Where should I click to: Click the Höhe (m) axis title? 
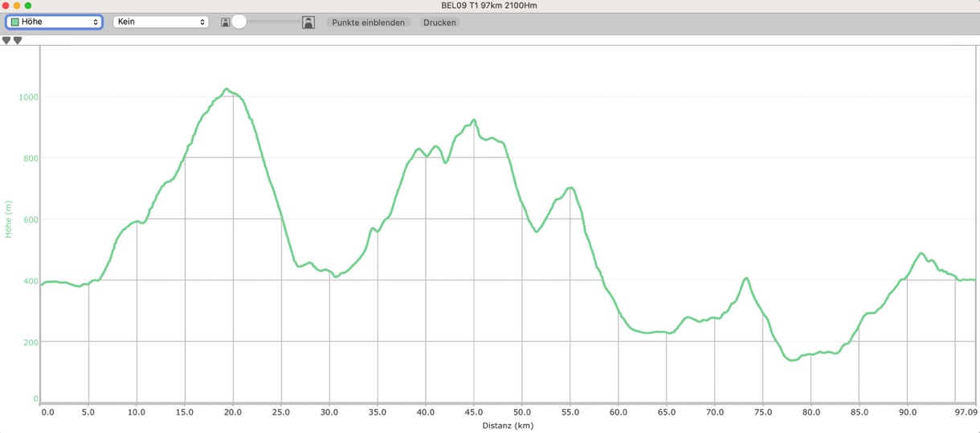click(9, 219)
